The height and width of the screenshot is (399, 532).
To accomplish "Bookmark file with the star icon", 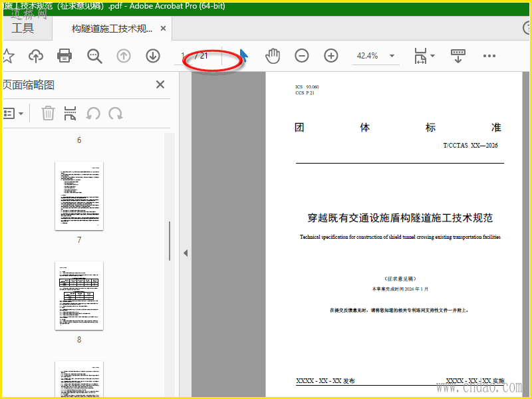I will click(x=7, y=56).
